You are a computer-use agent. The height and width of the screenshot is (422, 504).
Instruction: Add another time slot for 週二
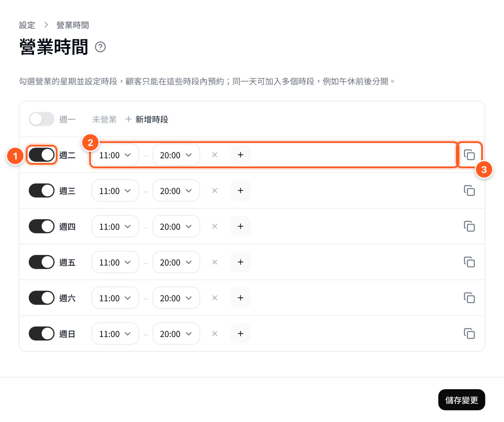coord(240,155)
